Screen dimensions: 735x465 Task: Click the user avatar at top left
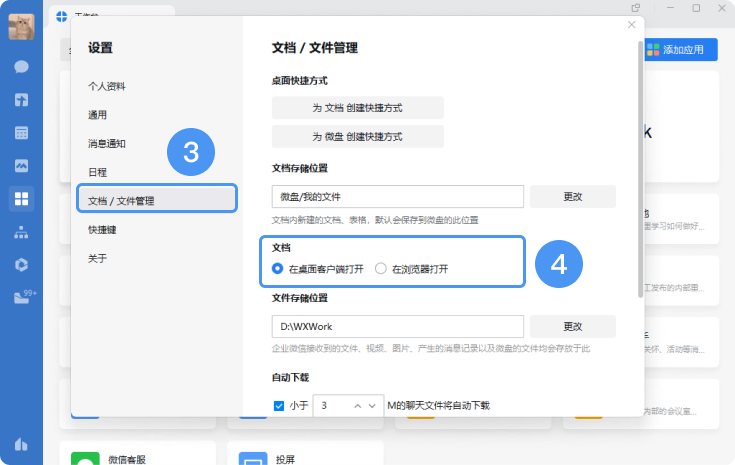coord(21,27)
